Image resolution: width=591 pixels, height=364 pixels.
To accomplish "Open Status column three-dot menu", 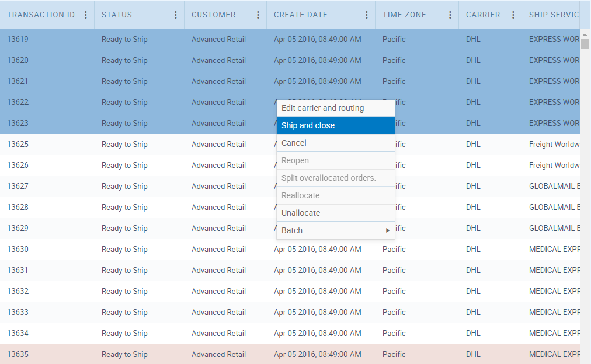I will coord(176,15).
